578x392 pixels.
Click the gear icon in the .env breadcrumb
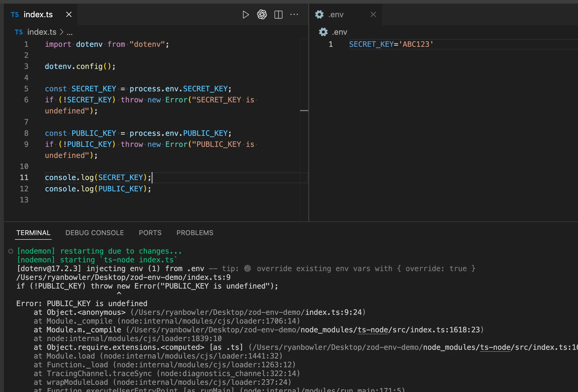[x=323, y=32]
